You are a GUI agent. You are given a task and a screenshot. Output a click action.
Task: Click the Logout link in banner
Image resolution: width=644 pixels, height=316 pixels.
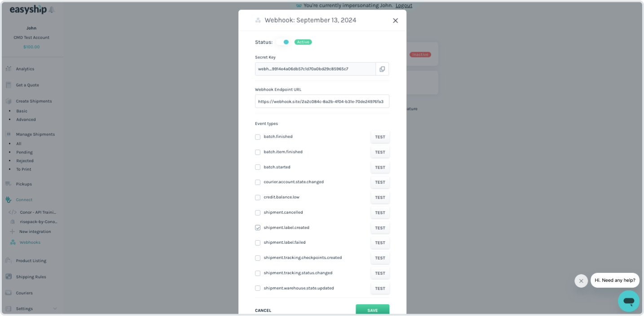coord(404,5)
